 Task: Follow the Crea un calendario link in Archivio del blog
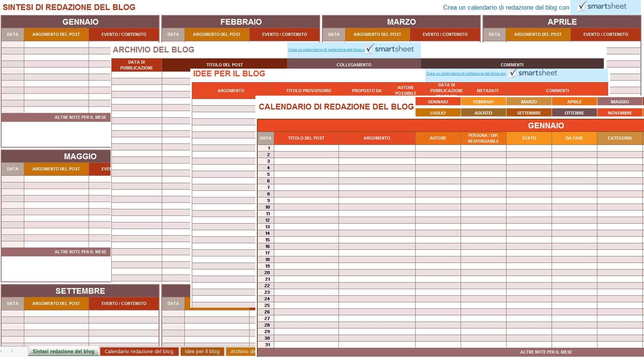327,49
